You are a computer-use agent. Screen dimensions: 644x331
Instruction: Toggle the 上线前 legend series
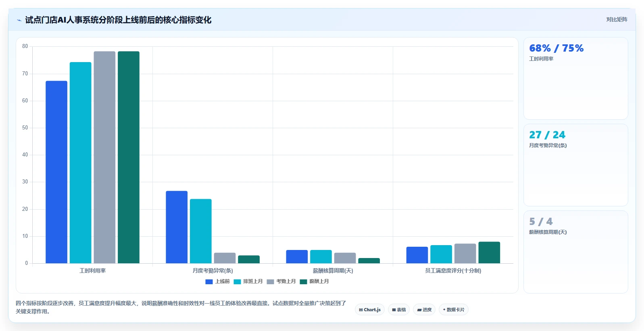click(x=217, y=281)
